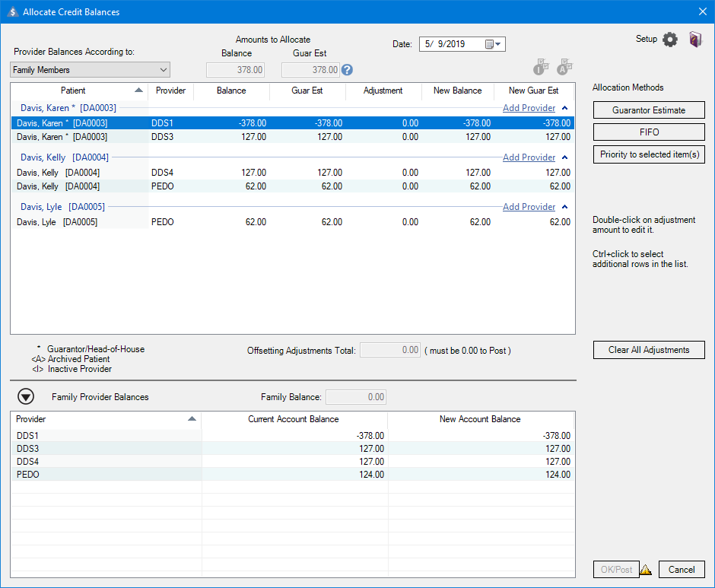Open Setup via the gear icon
Viewport: 715px width, 588px height.
coord(669,40)
